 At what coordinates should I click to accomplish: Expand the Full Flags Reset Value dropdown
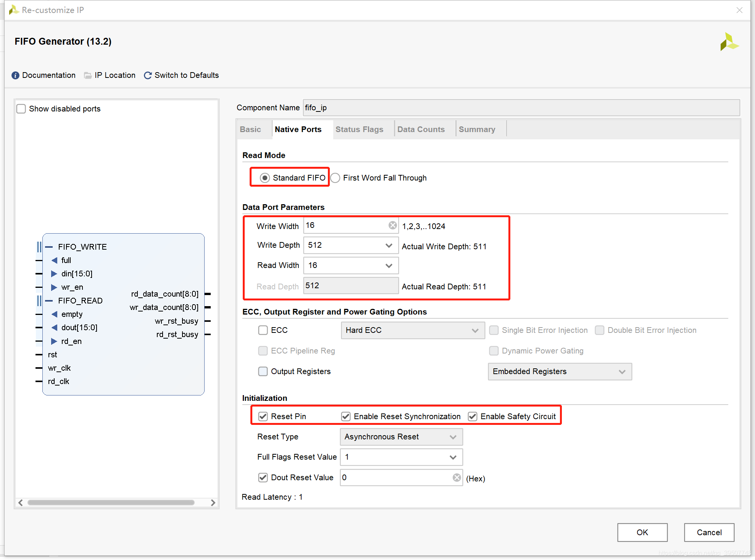pos(453,457)
